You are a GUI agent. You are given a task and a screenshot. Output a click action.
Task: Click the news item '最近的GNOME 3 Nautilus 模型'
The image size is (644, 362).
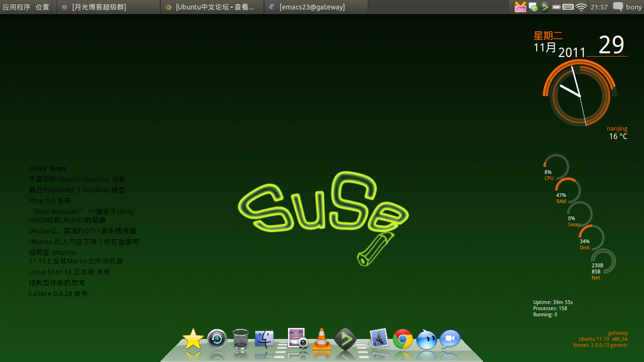click(x=77, y=190)
